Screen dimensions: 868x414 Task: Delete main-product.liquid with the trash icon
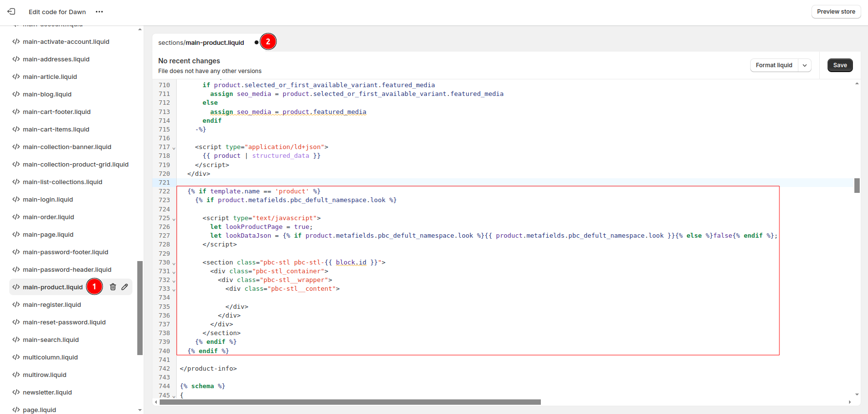113,287
